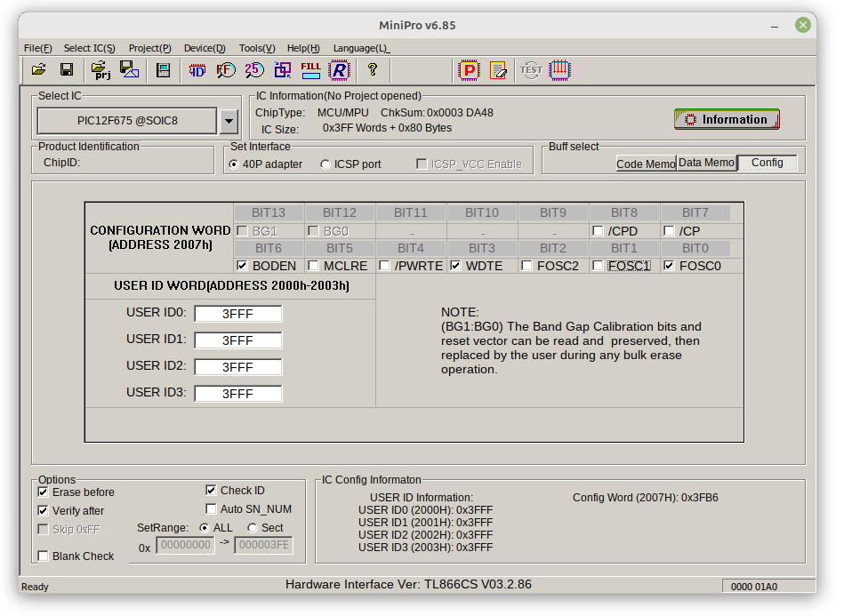Screen dimensions: 844x616
Task: Click the BG1 checkbox
Action: (242, 231)
